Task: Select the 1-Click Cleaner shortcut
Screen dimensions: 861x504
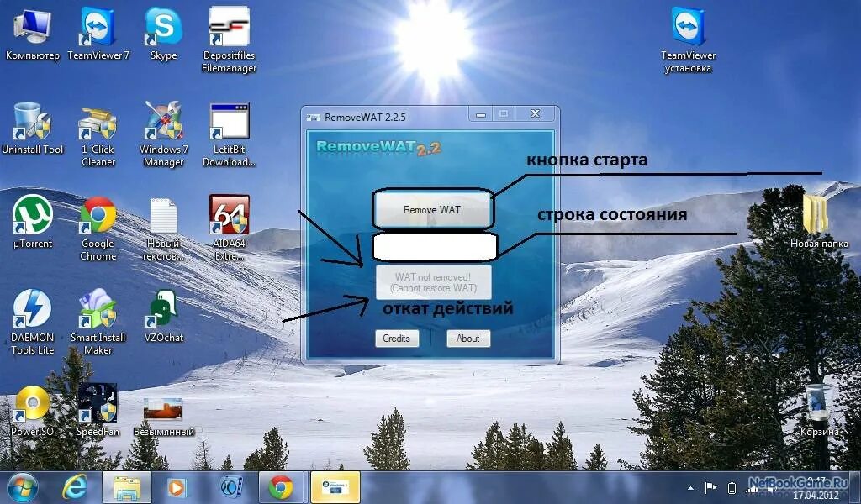Action: [98, 135]
